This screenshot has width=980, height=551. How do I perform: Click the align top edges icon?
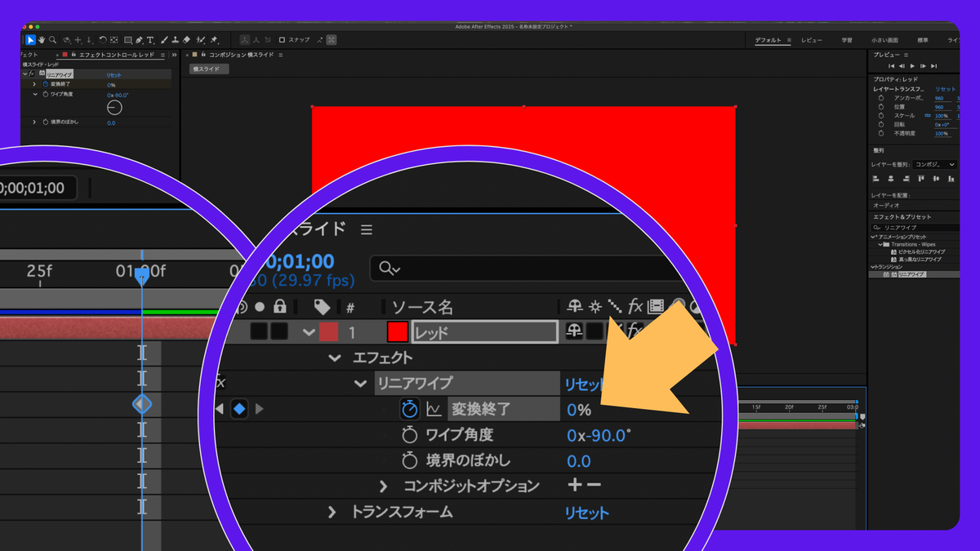pos(921,178)
